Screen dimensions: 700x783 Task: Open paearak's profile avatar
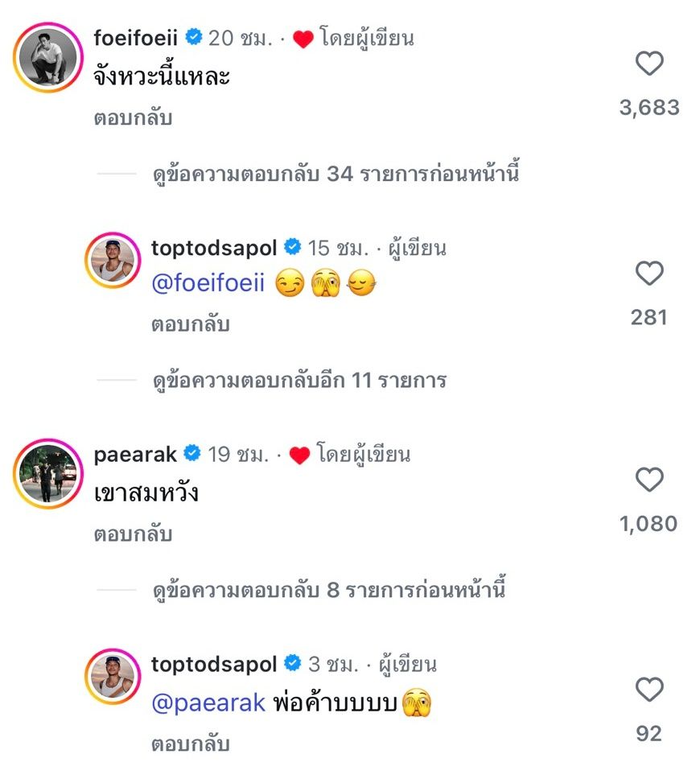[x=48, y=475]
